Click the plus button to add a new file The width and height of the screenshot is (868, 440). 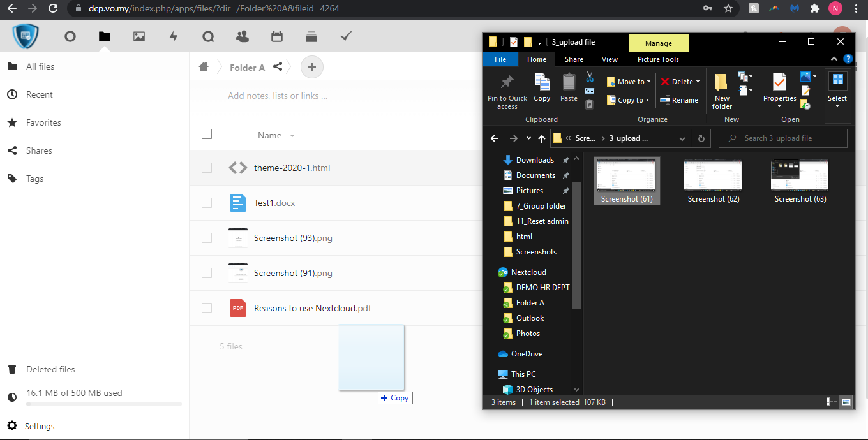[x=311, y=67]
